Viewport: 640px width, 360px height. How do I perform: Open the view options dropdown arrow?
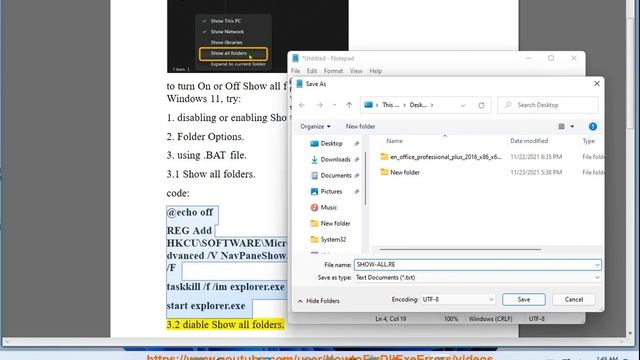click(572, 127)
